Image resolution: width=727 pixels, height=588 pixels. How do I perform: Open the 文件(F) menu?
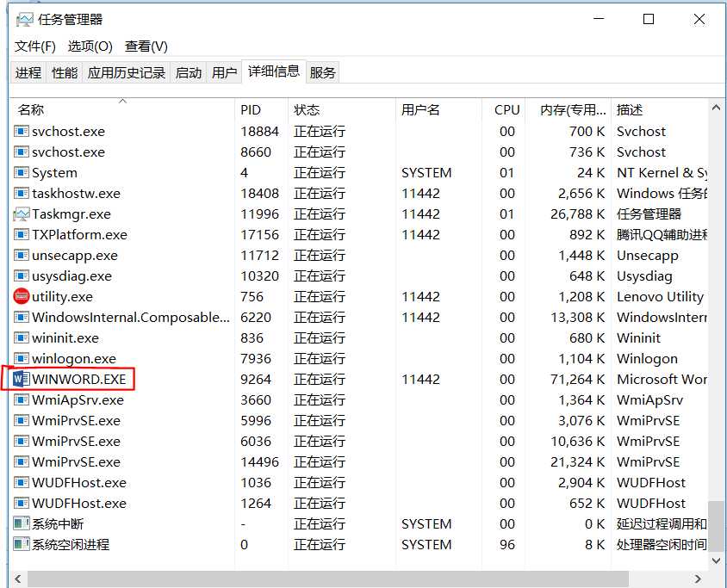click(x=35, y=46)
